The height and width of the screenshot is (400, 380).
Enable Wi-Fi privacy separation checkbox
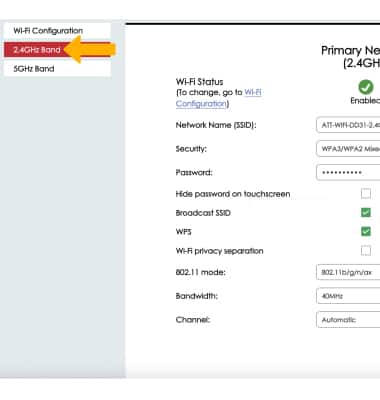(366, 250)
